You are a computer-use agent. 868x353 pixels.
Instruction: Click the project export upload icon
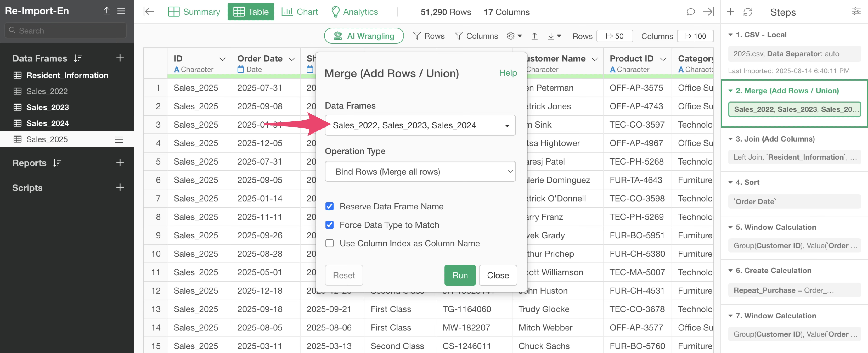click(x=106, y=11)
